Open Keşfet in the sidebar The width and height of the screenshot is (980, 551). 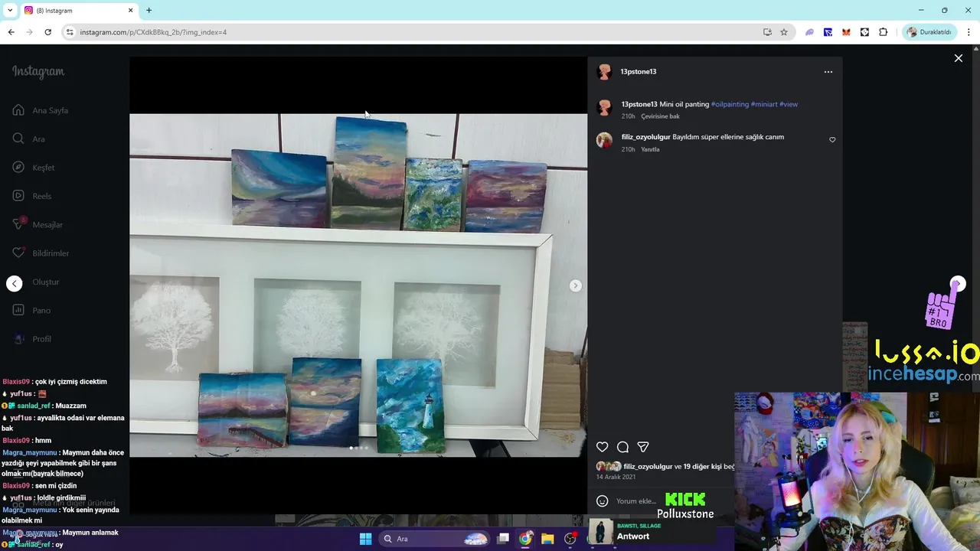pyautogui.click(x=34, y=168)
